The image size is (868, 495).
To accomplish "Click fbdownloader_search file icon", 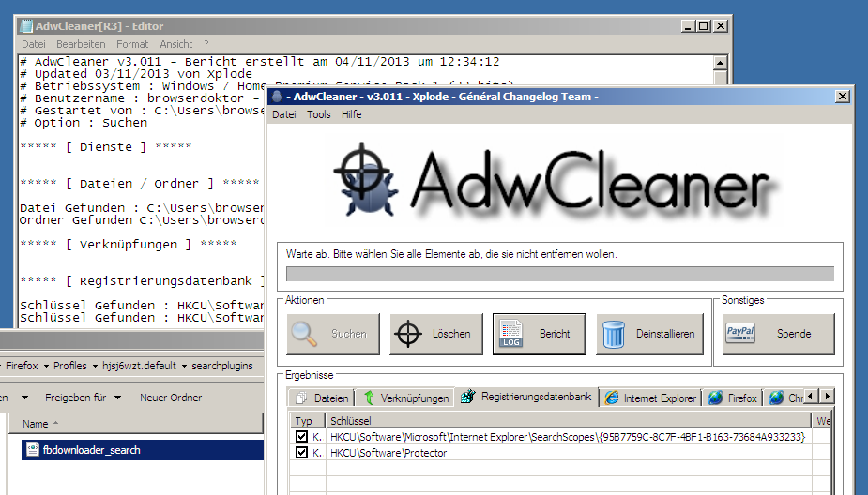I will tap(33, 450).
